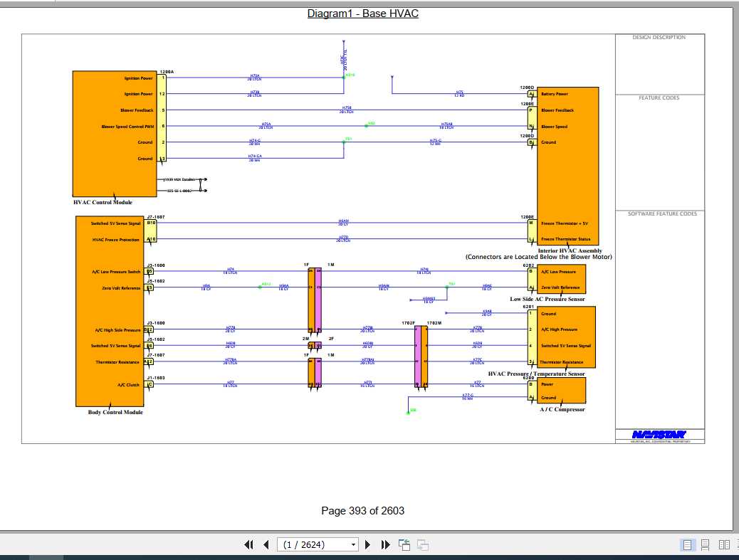This screenshot has height=560, width=739.
Task: Open the page number dropdown
Action: 352,544
